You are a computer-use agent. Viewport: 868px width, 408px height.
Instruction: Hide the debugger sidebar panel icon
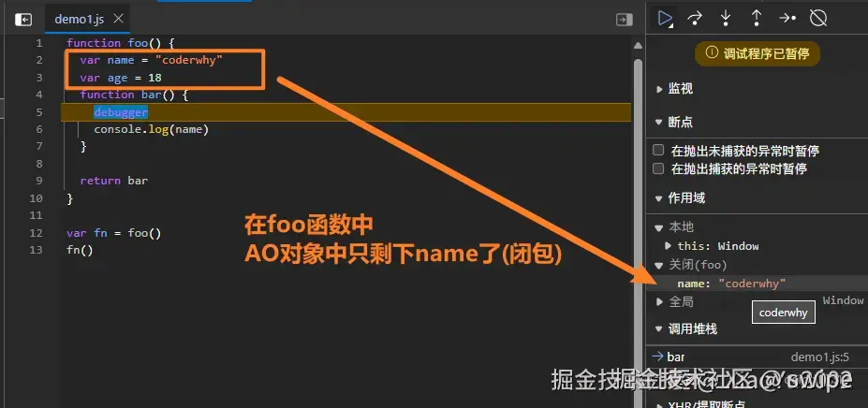pyautogui.click(x=625, y=20)
